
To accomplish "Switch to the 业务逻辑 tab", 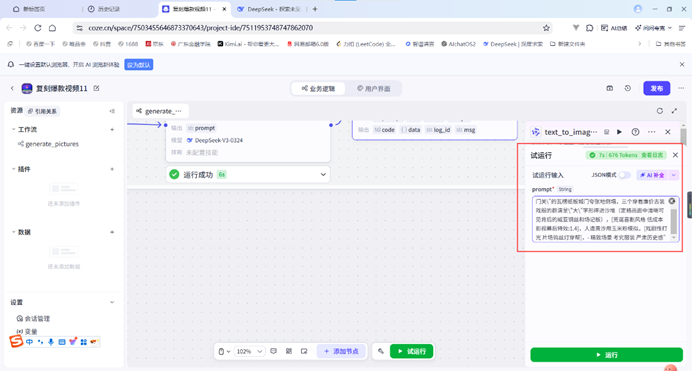I will click(318, 89).
